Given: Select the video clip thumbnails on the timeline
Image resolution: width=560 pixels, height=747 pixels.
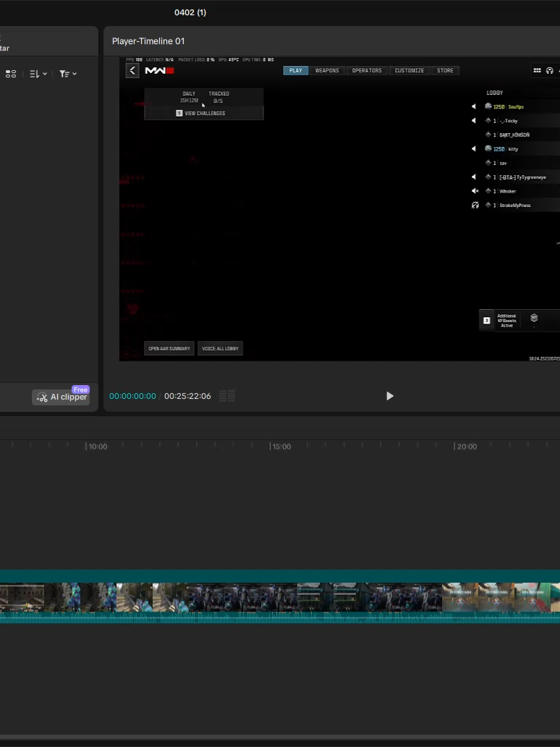Looking at the screenshot, I should (280, 597).
